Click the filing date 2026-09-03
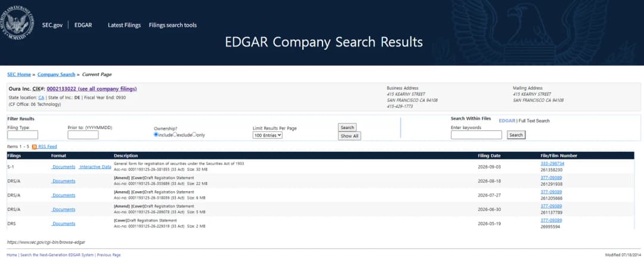This screenshot has height=267, width=644. [489, 167]
